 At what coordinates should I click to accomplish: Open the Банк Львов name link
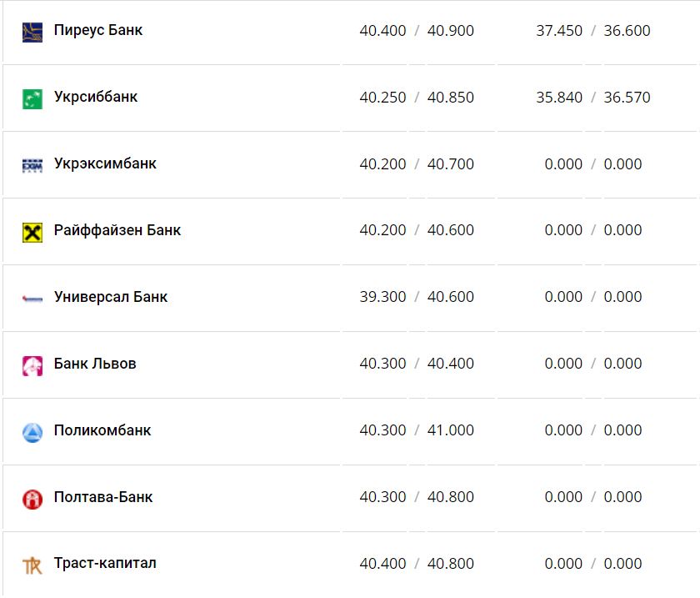pyautogui.click(x=94, y=364)
